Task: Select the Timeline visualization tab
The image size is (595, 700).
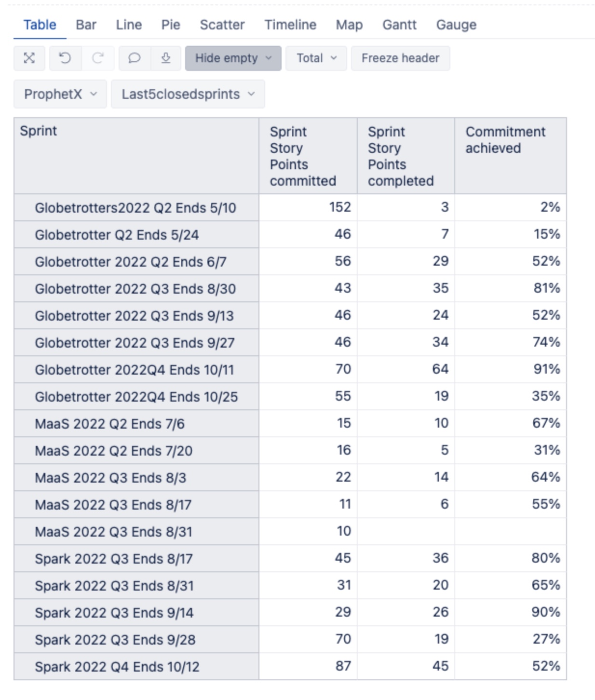Action: 290,25
